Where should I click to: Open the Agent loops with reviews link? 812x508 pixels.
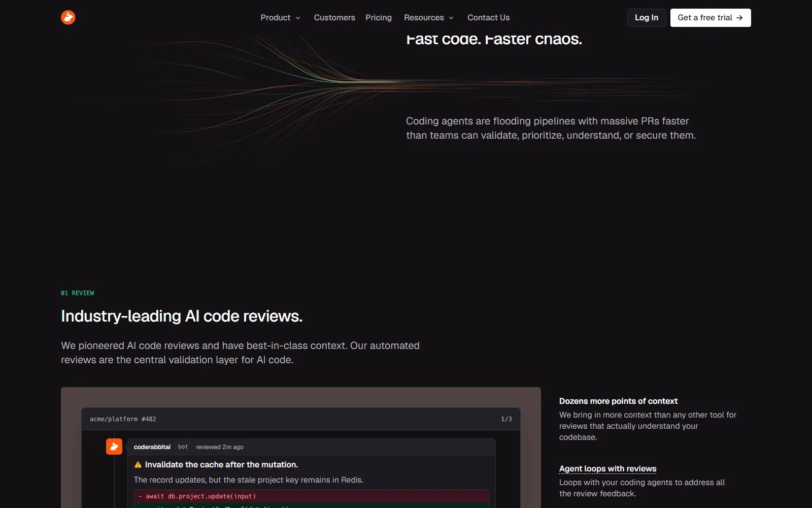pyautogui.click(x=607, y=468)
